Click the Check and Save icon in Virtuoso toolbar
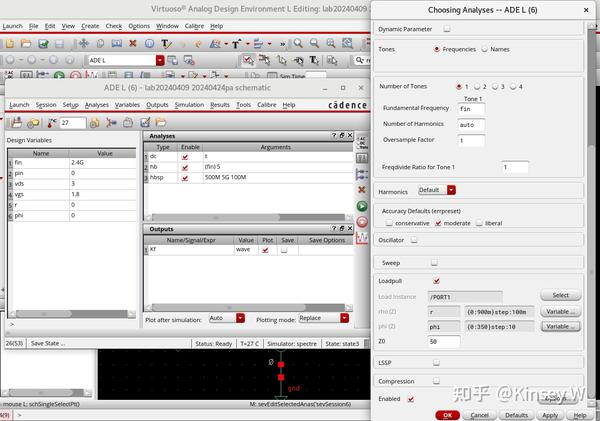This screenshot has width=600, height=421. pyautogui.click(x=43, y=44)
